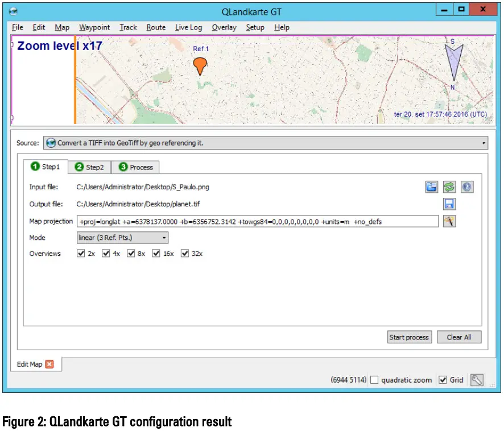Click the green reload input file icon
The image size is (504, 431).
point(449,187)
